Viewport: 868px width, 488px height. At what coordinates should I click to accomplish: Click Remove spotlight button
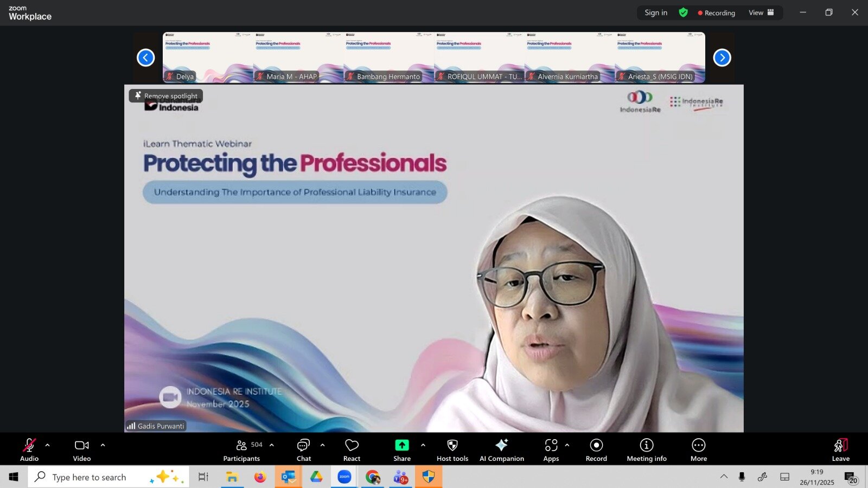tap(166, 96)
